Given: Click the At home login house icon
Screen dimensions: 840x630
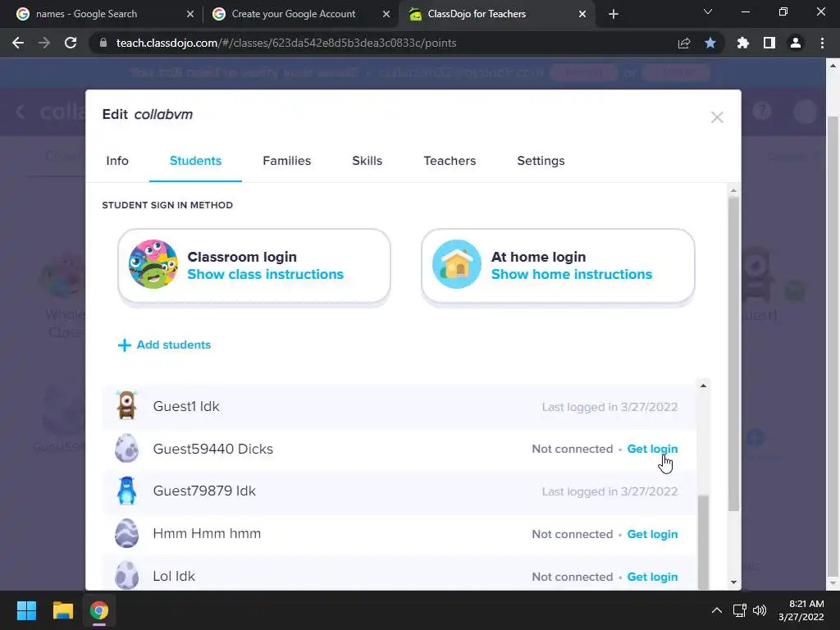Looking at the screenshot, I should click(457, 264).
